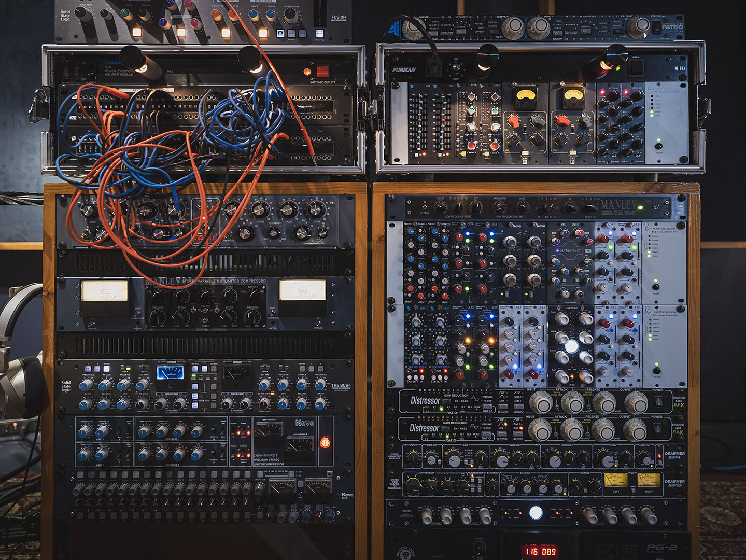This screenshot has height=560, width=746.
Task: Click left Manley Variable Mu VU meter
Action: (104, 291)
